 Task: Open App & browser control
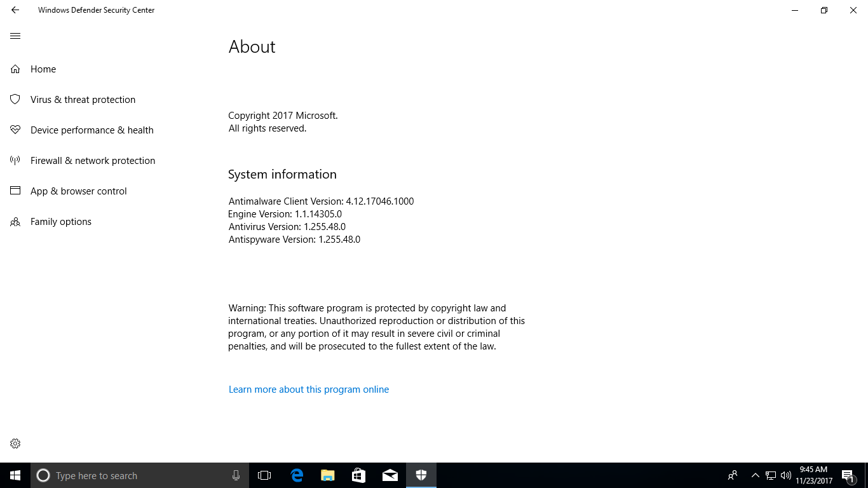click(x=79, y=191)
